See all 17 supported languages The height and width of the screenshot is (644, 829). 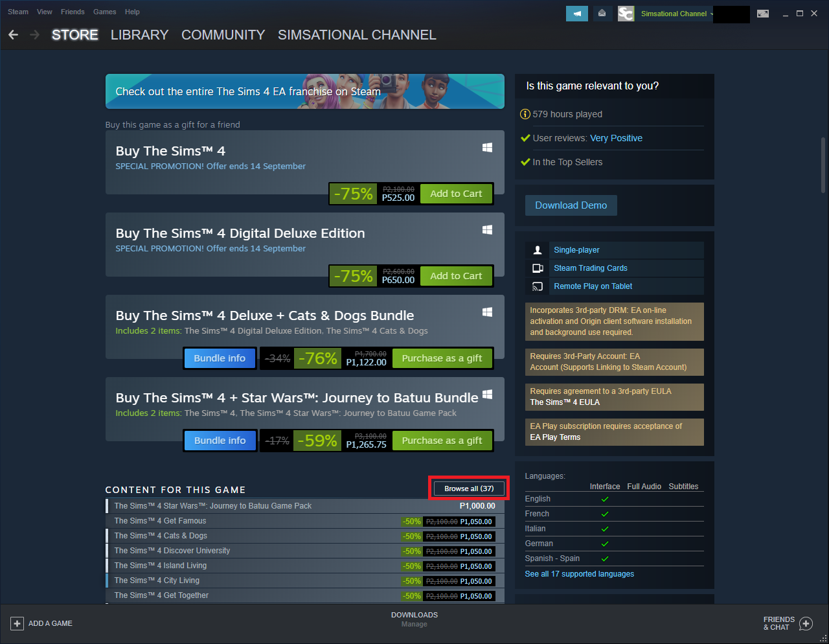point(579,573)
